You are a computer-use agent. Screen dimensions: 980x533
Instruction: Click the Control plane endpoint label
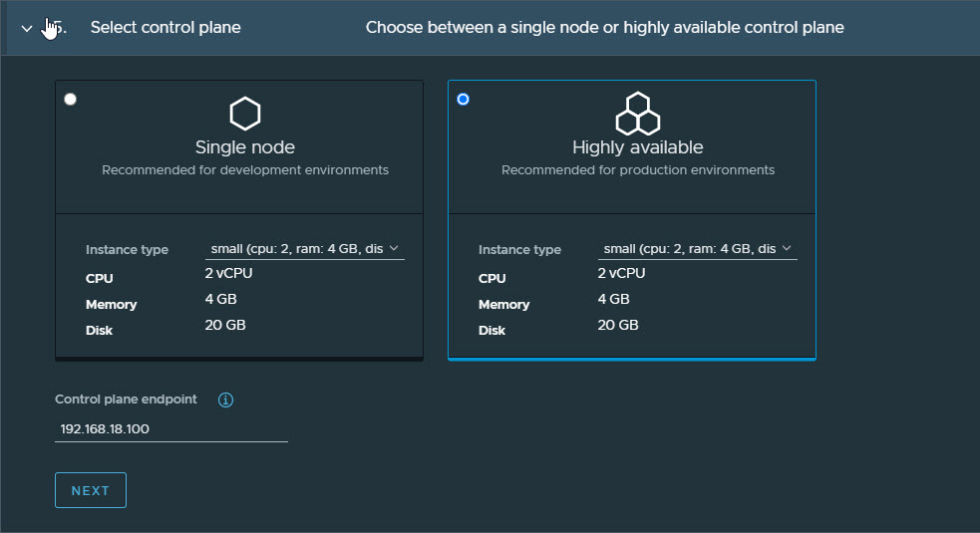click(x=126, y=400)
